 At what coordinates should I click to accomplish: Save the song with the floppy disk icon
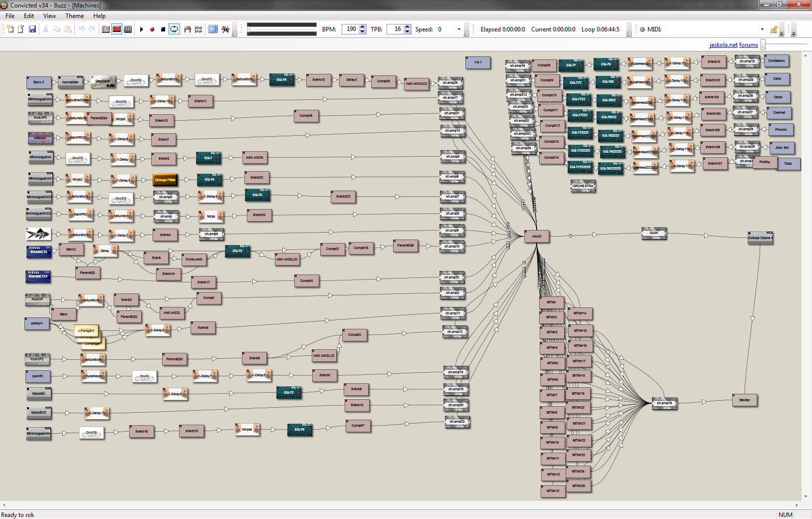(x=32, y=29)
